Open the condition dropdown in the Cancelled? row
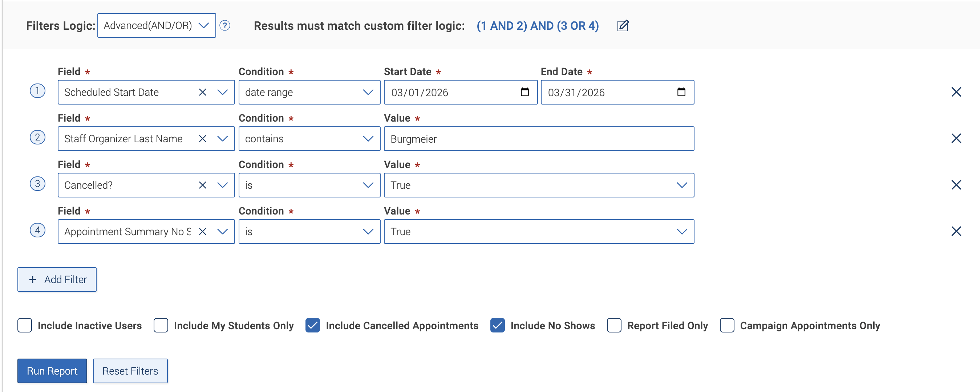980x392 pixels. click(309, 185)
